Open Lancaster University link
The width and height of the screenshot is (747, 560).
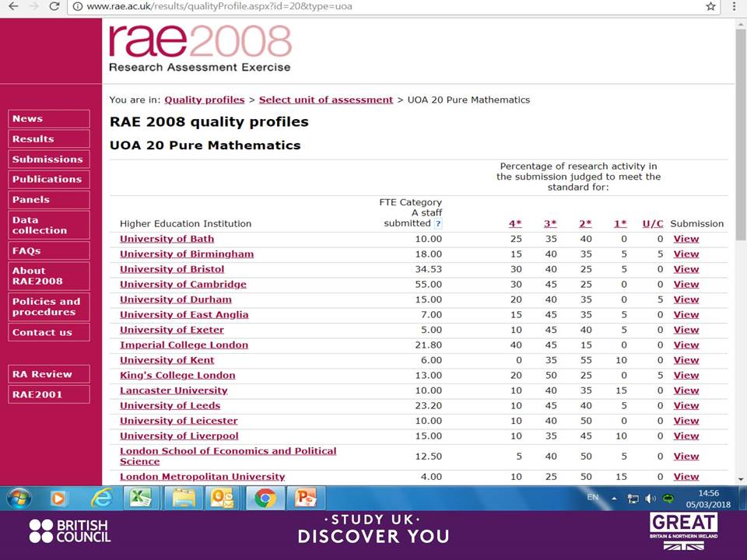point(174,391)
